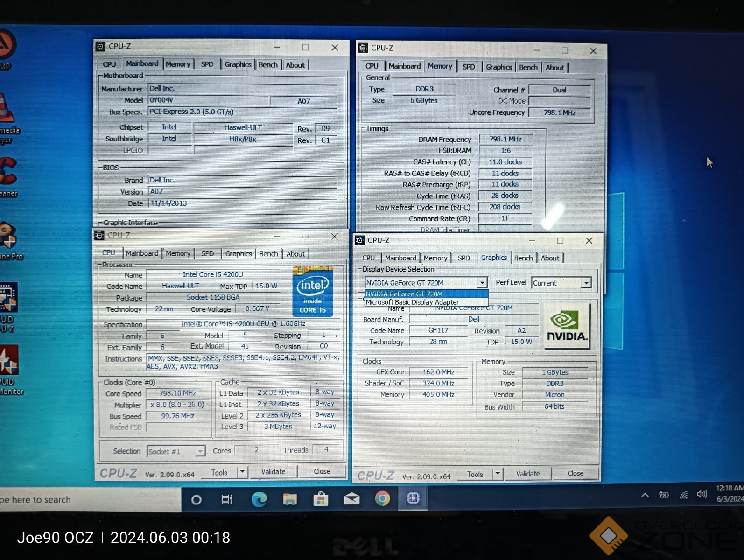
Task: Open the Socket #1 selection dropdown
Action: (x=176, y=451)
